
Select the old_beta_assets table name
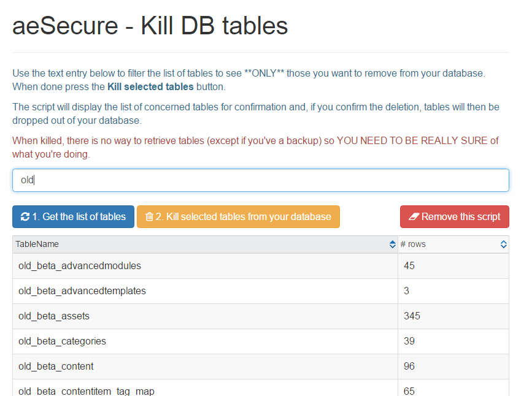pyautogui.click(x=54, y=316)
